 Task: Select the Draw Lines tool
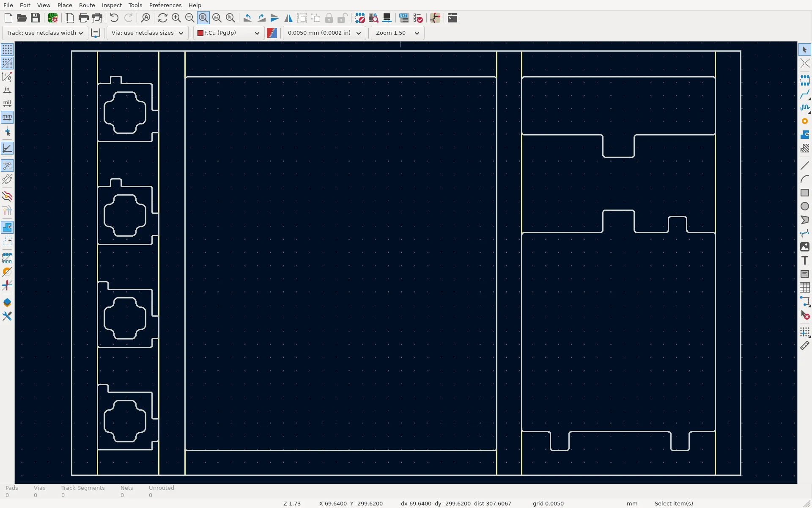click(x=805, y=166)
